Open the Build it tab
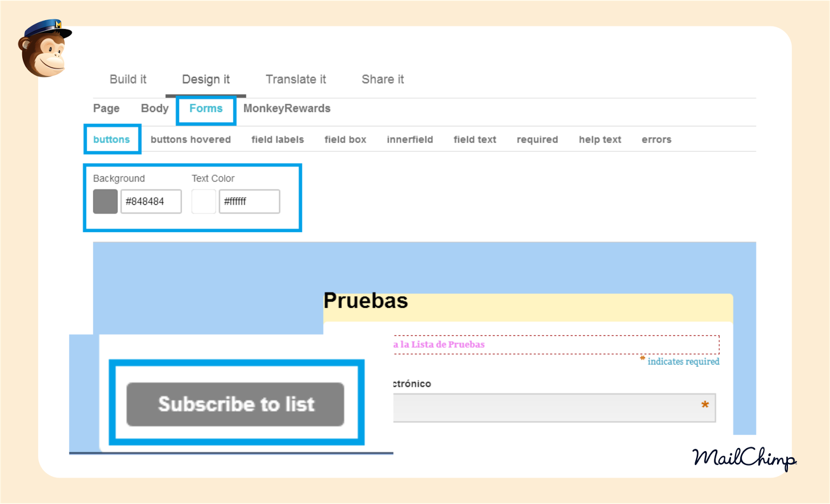Screen dimensions: 830x504 [x=128, y=79]
